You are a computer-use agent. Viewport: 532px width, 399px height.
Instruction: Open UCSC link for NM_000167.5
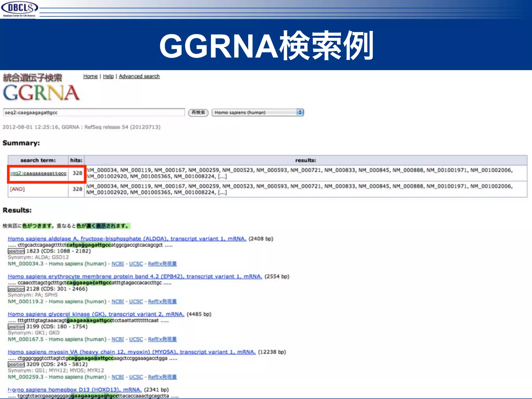pos(136,339)
